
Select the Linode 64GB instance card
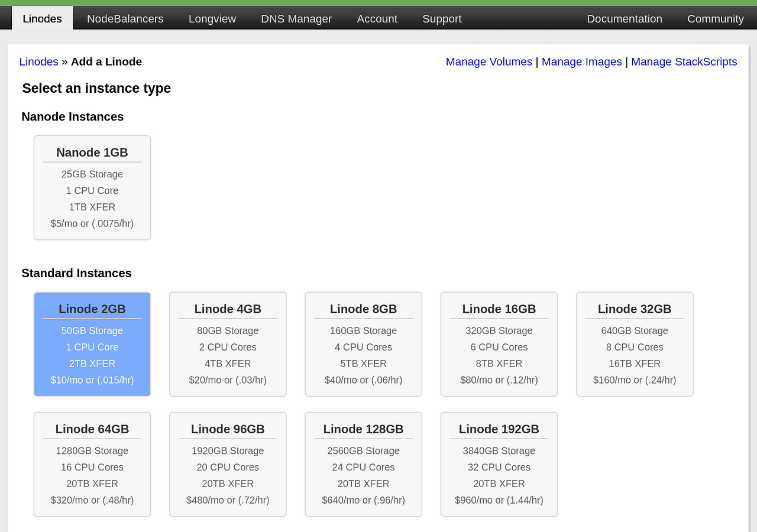tap(92, 465)
